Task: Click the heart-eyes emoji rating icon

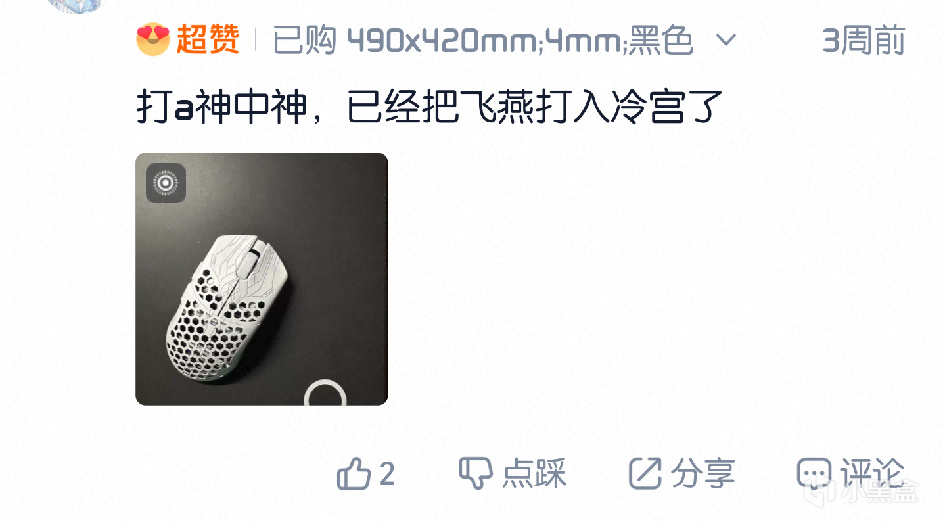Action: point(153,39)
